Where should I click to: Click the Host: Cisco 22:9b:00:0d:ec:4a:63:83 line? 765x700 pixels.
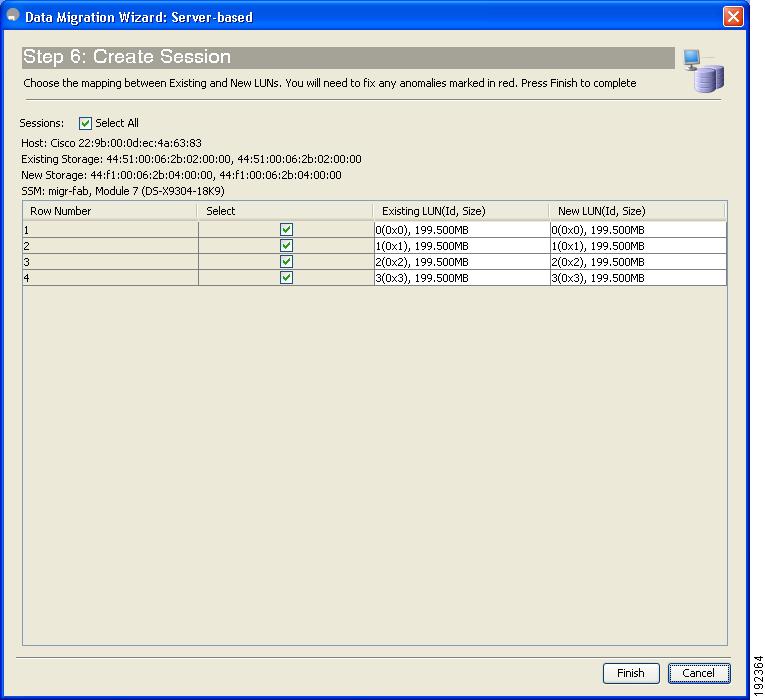tap(111, 143)
